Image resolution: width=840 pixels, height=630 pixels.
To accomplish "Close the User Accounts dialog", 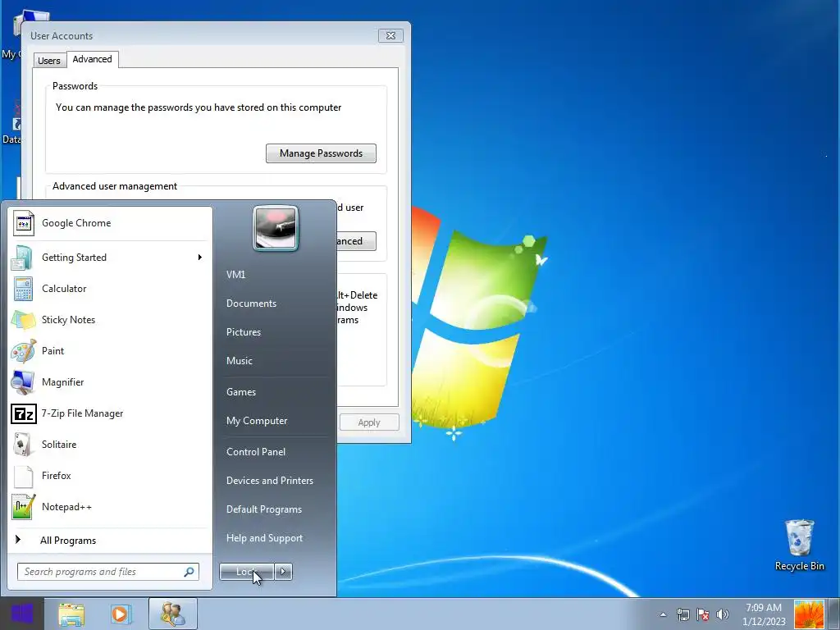I will click(390, 35).
